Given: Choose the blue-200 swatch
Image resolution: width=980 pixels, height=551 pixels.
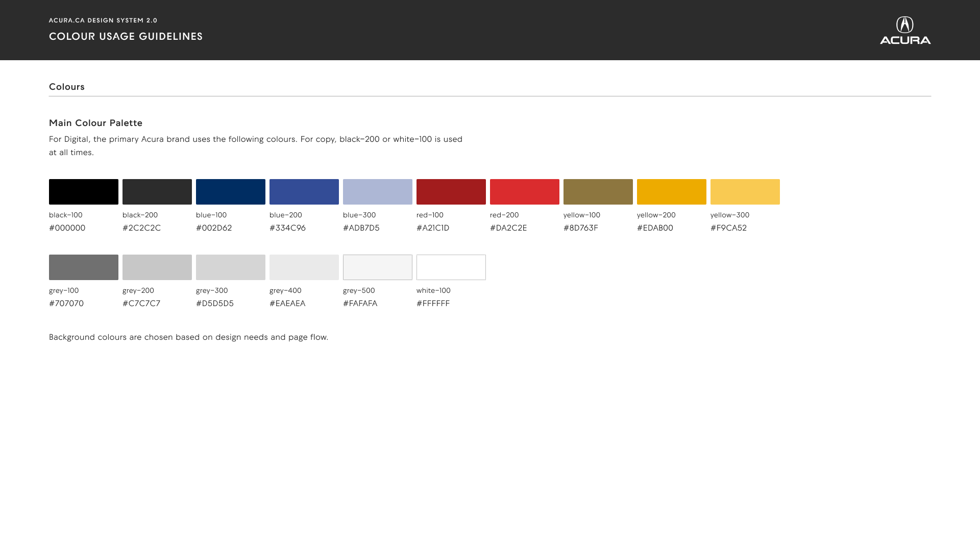Looking at the screenshot, I should coord(304,192).
